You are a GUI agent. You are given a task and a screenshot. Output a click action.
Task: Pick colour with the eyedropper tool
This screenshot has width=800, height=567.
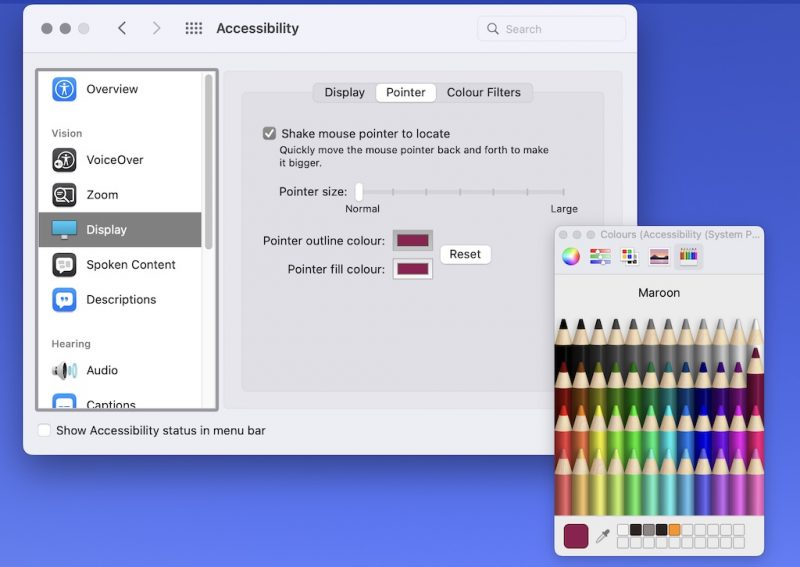603,536
